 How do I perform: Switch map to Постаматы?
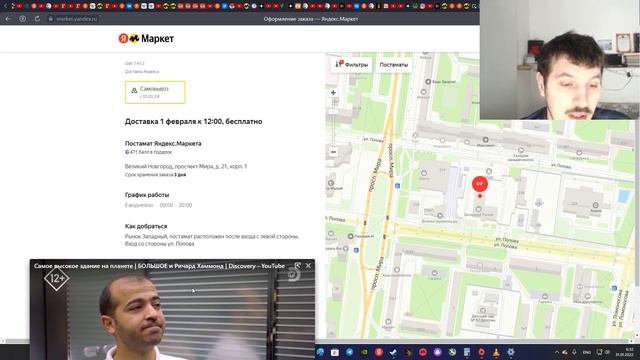(x=393, y=64)
